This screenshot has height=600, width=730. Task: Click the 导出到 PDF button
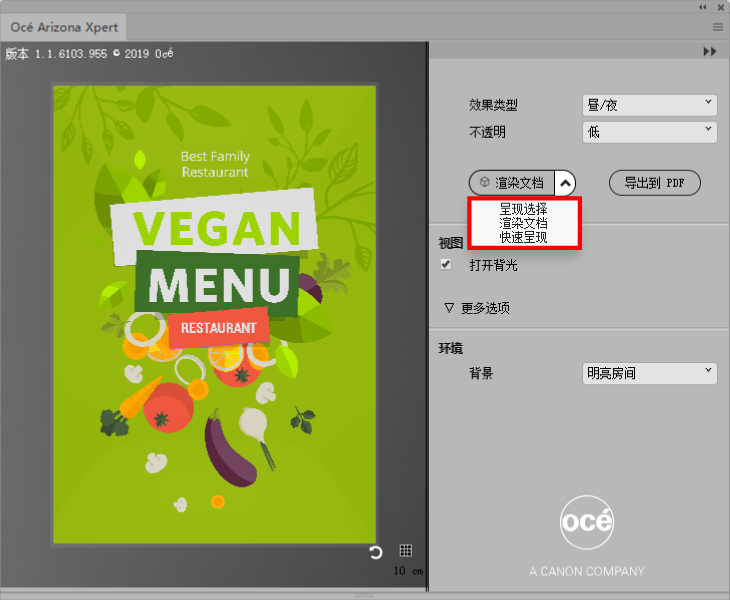[654, 183]
